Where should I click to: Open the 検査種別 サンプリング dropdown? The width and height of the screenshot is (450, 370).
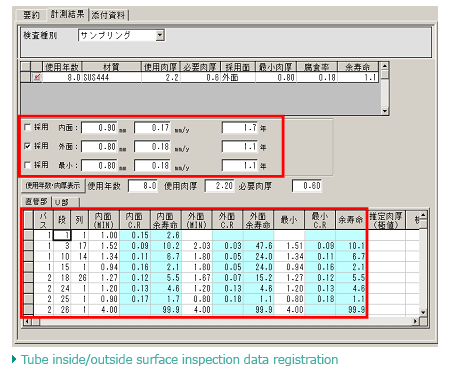click(160, 35)
